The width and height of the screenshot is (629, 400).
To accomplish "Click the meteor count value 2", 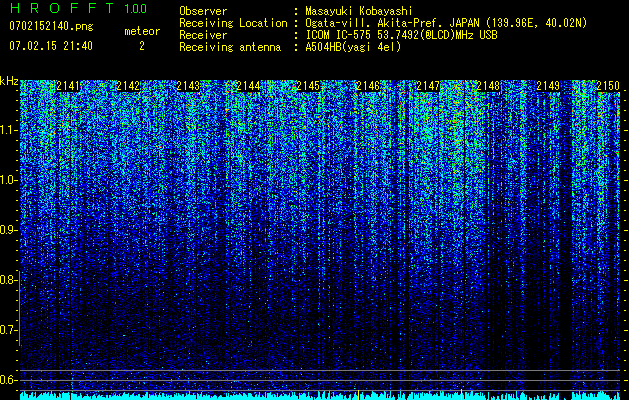I will (x=142, y=46).
